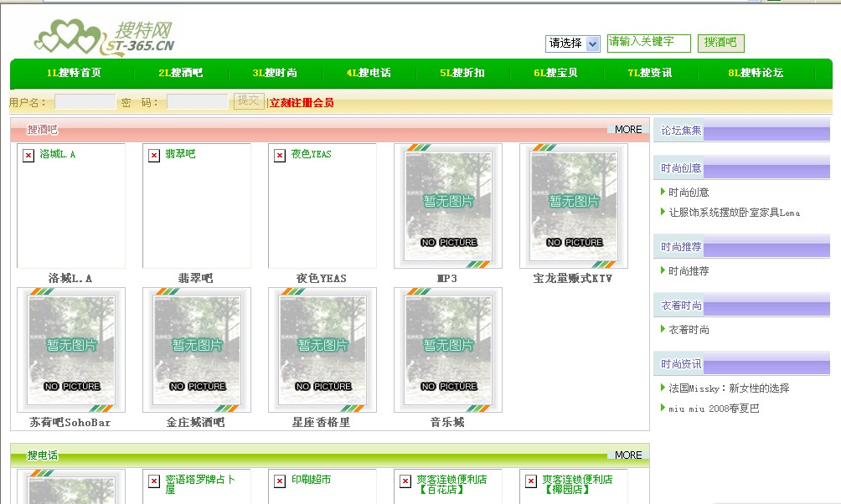Open the 4L搜电话 nav item

369,73
